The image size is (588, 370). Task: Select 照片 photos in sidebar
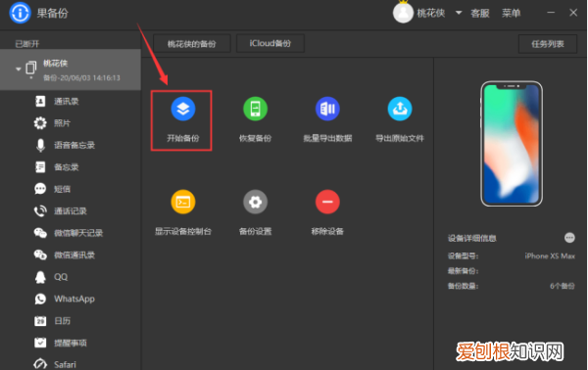pyautogui.click(x=62, y=123)
